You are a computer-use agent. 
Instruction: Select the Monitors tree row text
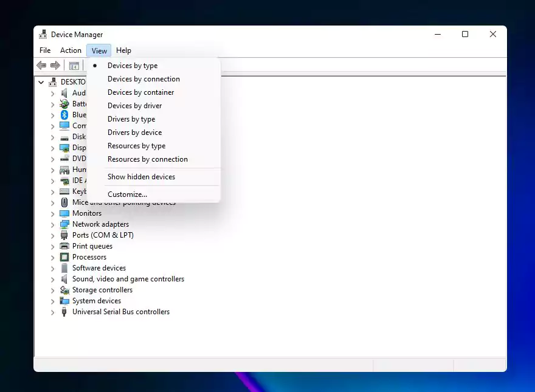87,213
